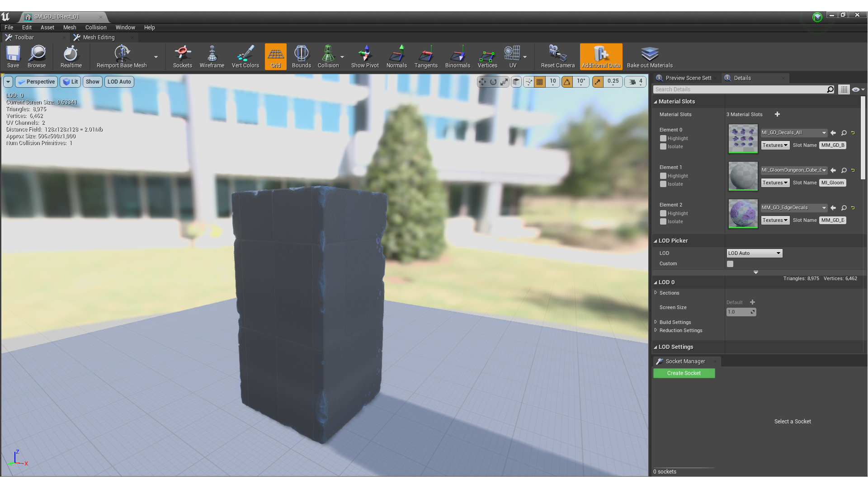Image resolution: width=868 pixels, height=488 pixels.
Task: Add a new material slot
Action: (x=777, y=114)
